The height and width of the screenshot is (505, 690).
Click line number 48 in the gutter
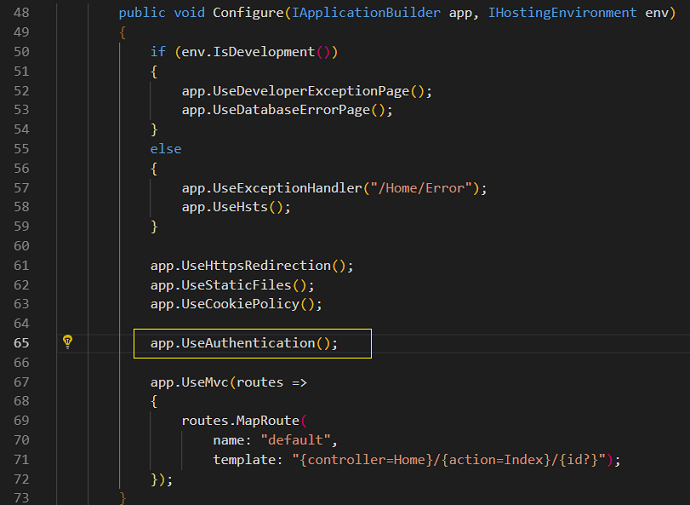[22, 13]
